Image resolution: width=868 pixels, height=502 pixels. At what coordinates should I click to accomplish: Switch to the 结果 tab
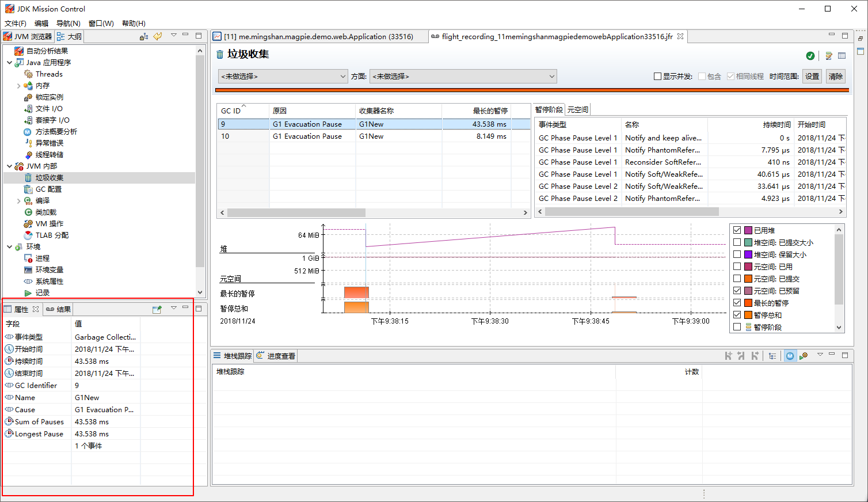[58, 309]
